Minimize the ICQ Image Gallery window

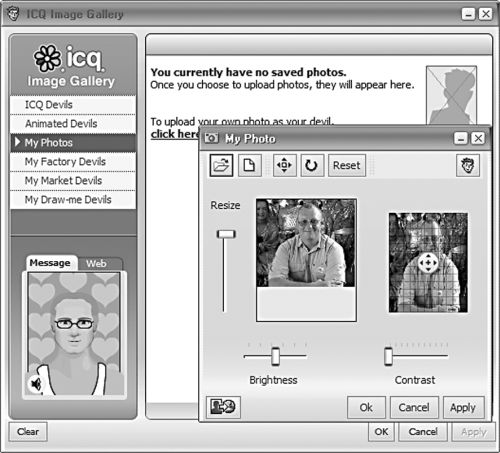pyautogui.click(x=468, y=14)
